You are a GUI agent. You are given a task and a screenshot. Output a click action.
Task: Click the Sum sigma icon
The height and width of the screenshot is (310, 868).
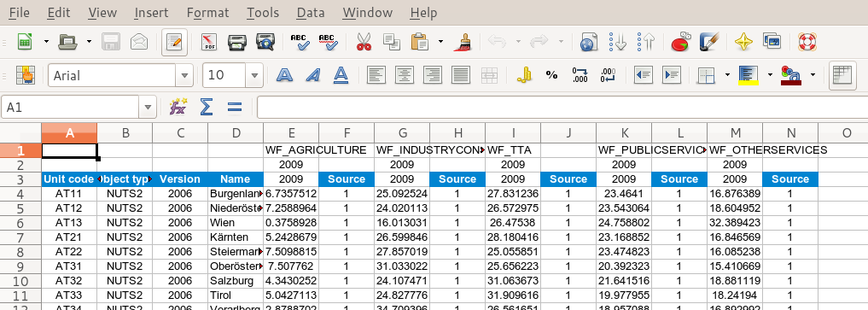[x=207, y=107]
